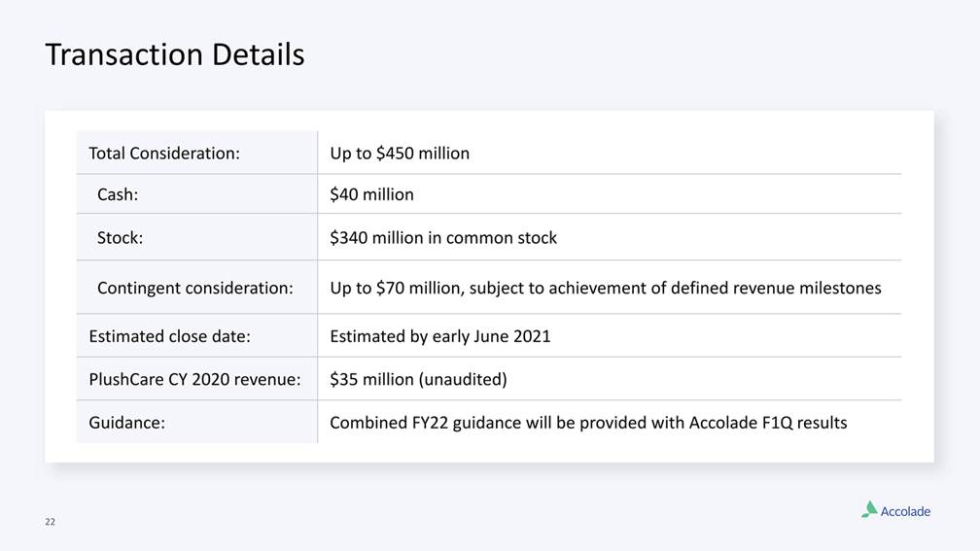Select the '$40 million' cash value
This screenshot has height=551, width=980.
coord(371,194)
